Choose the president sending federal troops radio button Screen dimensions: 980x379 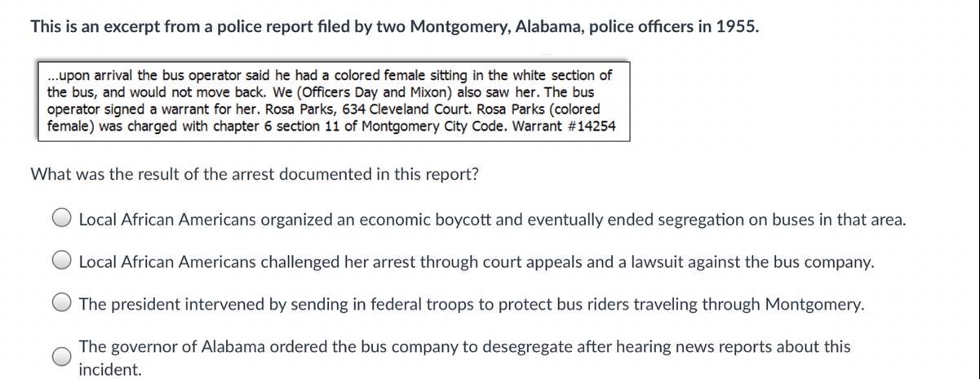tap(62, 304)
